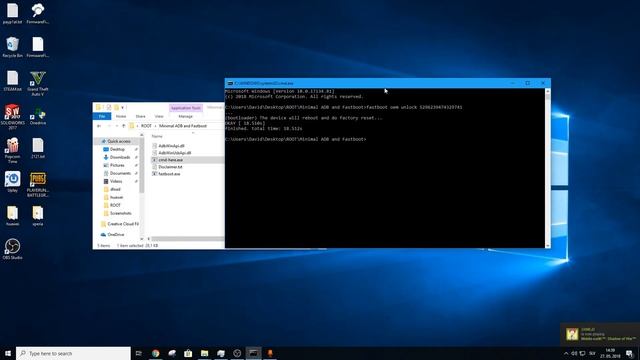Launch the SOLIDWORKS 2017 desktop shortcut
This screenshot has width=640, height=360.
(12, 117)
